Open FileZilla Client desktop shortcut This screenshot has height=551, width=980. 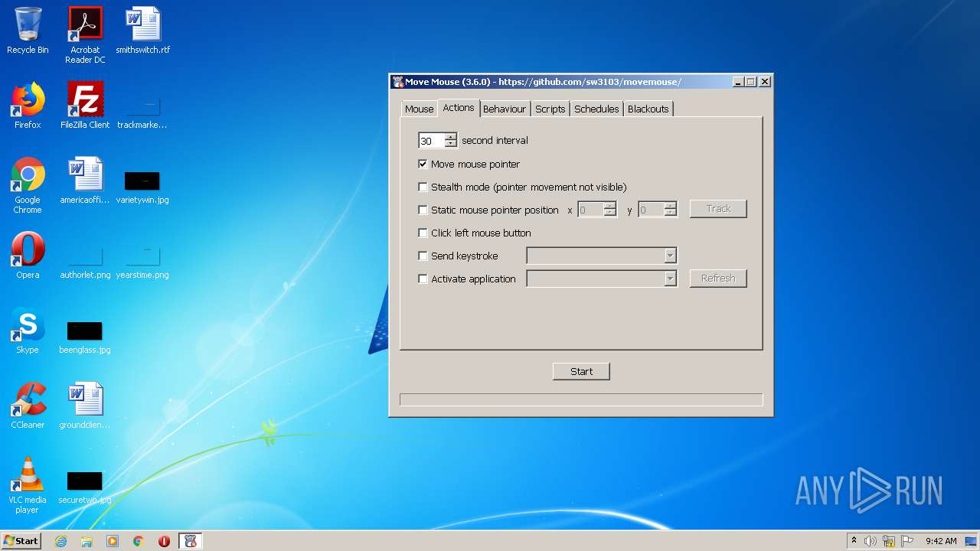click(85, 106)
